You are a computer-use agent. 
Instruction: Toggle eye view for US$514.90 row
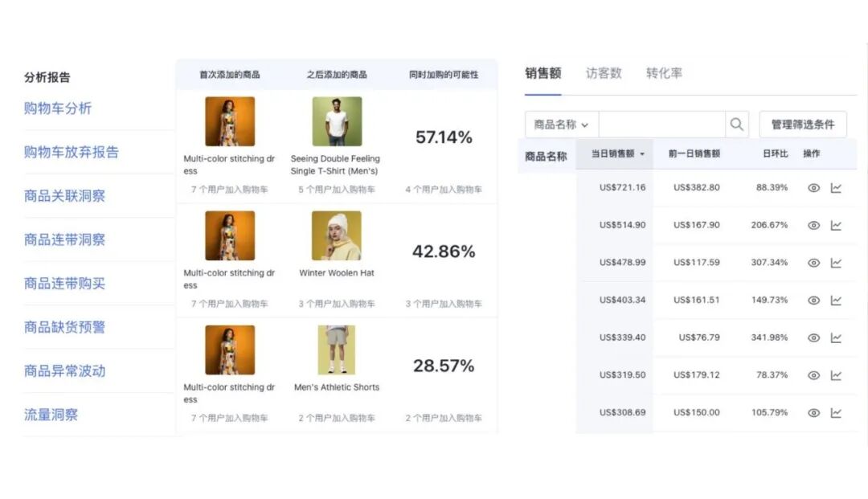point(813,226)
